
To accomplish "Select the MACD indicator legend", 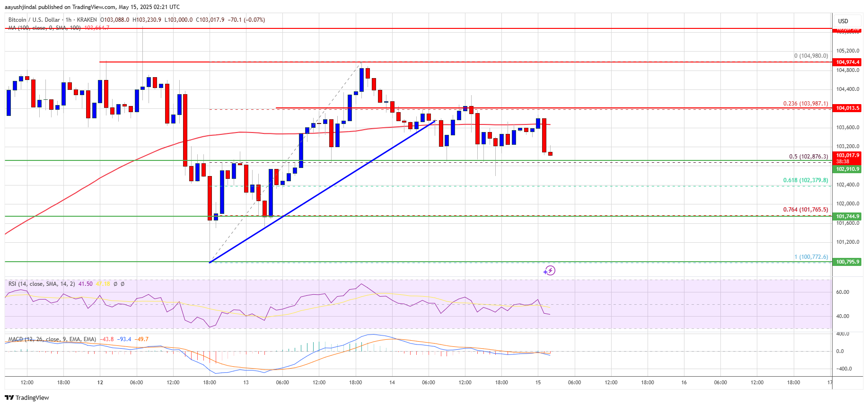I will (x=52, y=339).
